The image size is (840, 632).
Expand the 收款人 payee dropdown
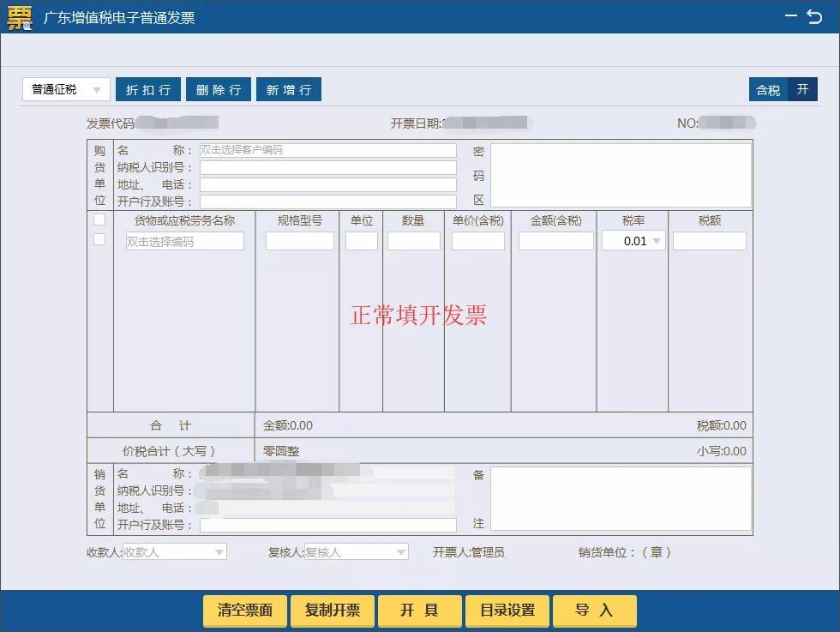221,551
